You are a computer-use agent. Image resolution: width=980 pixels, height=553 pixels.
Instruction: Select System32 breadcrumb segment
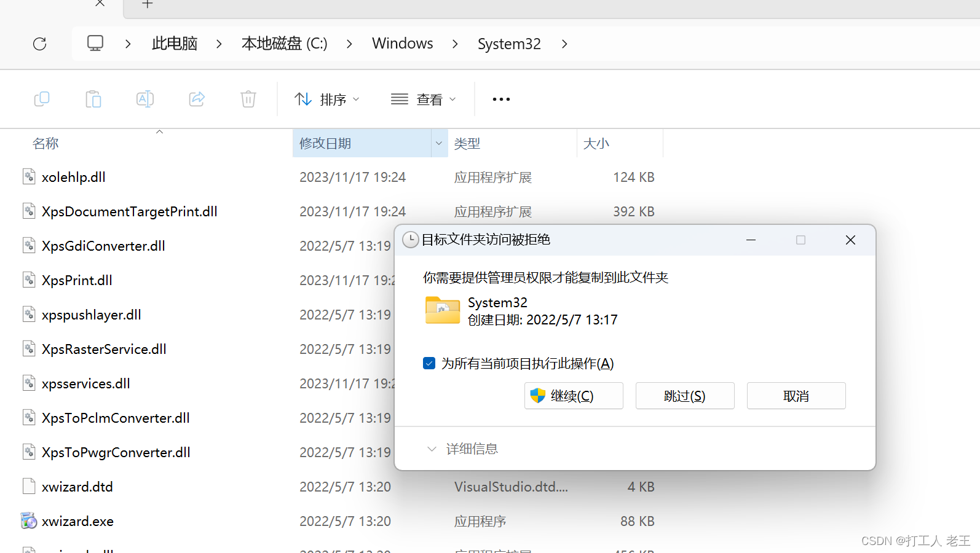(x=509, y=44)
